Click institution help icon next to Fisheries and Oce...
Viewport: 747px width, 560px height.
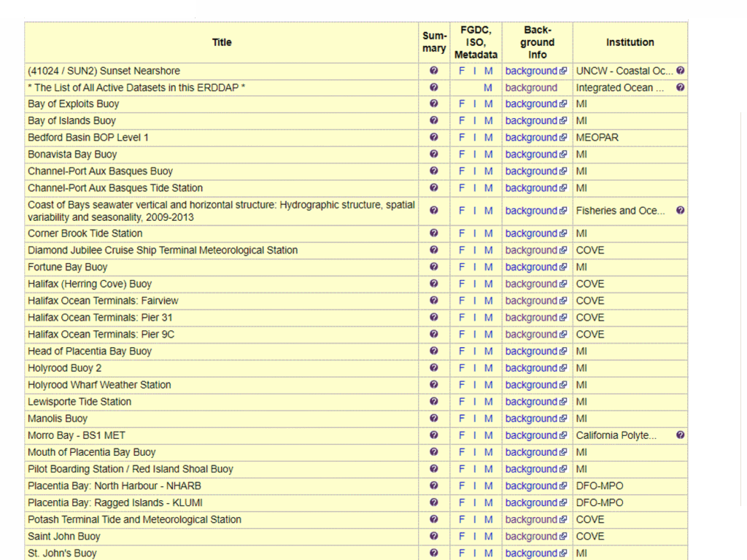(680, 211)
